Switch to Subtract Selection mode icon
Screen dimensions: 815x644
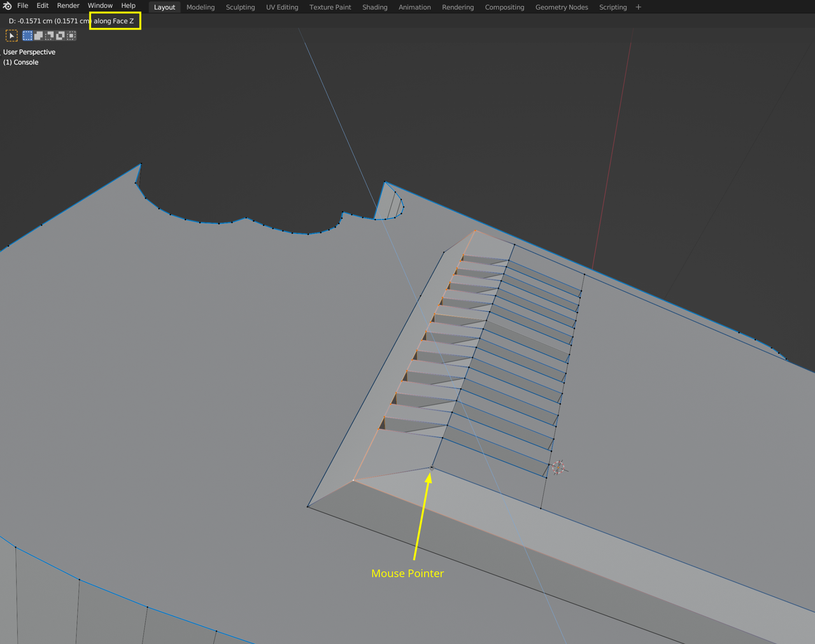pos(49,36)
